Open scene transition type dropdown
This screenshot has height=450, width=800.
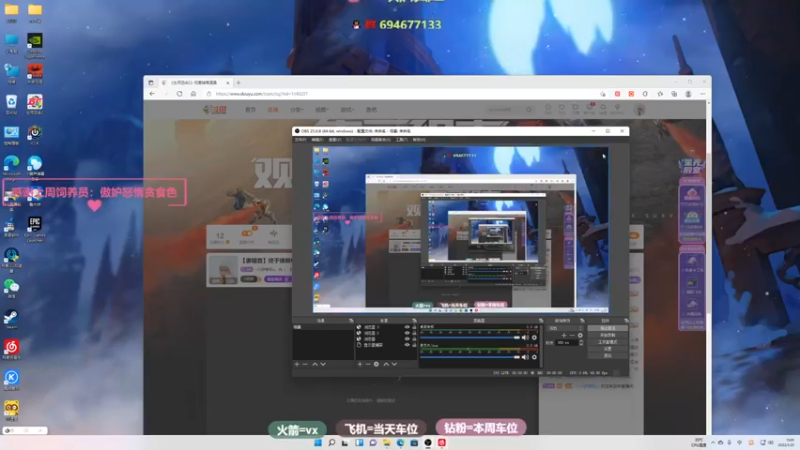click(565, 328)
